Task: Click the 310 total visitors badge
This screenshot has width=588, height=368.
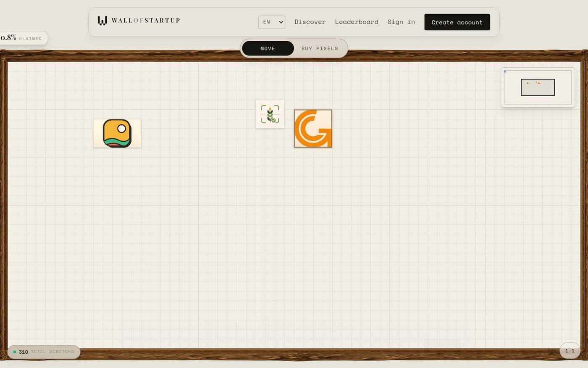Action: (44, 352)
